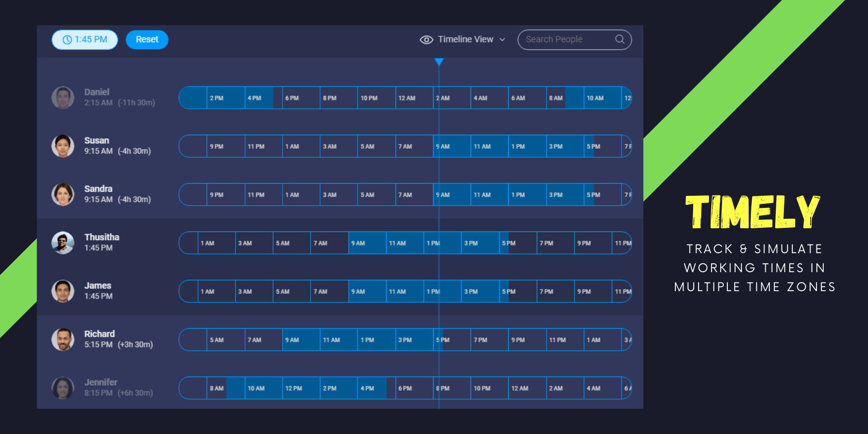
Task: Click the 10 PM slot in Jennifer's timeline
Action: (490, 388)
